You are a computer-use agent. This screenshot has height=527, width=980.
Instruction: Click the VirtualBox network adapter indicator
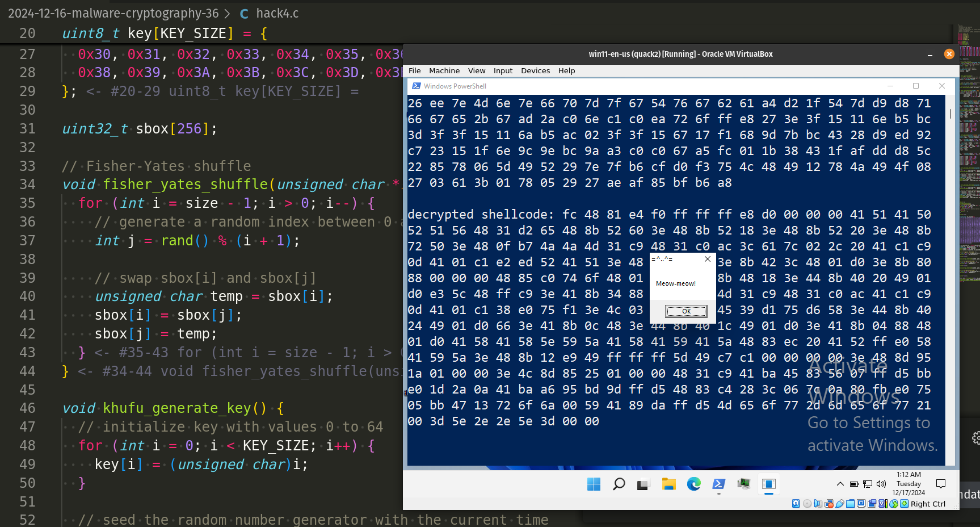(x=829, y=504)
